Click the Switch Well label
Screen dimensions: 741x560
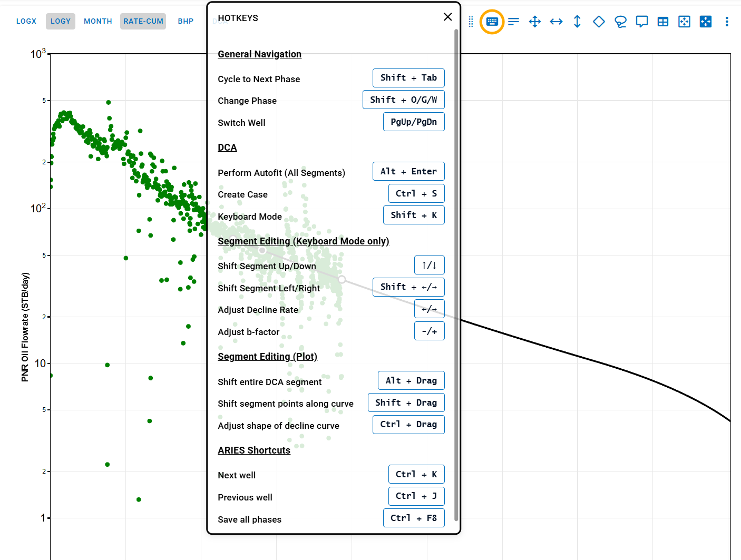pos(241,123)
